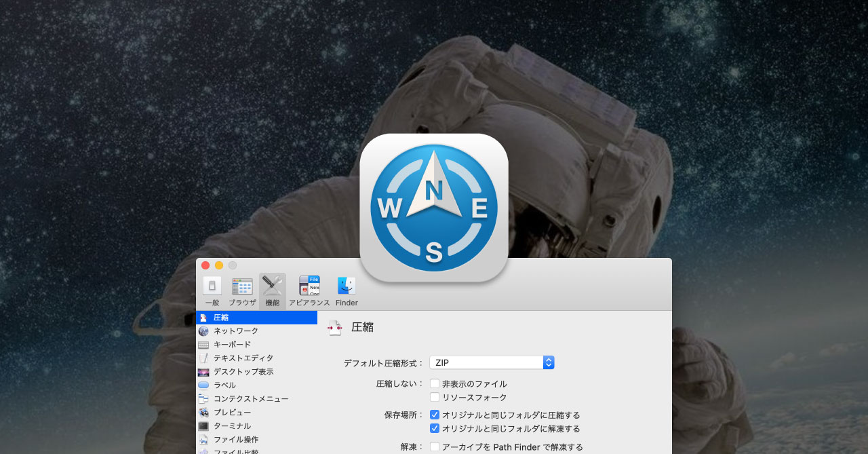
Task: Enable the 非表示のファイル checkbox
Action: coord(434,383)
